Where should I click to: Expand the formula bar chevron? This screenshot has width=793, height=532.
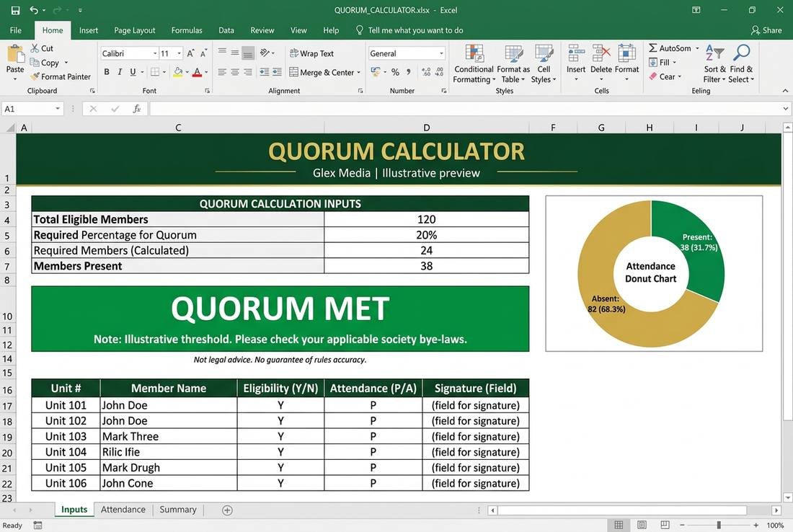785,108
